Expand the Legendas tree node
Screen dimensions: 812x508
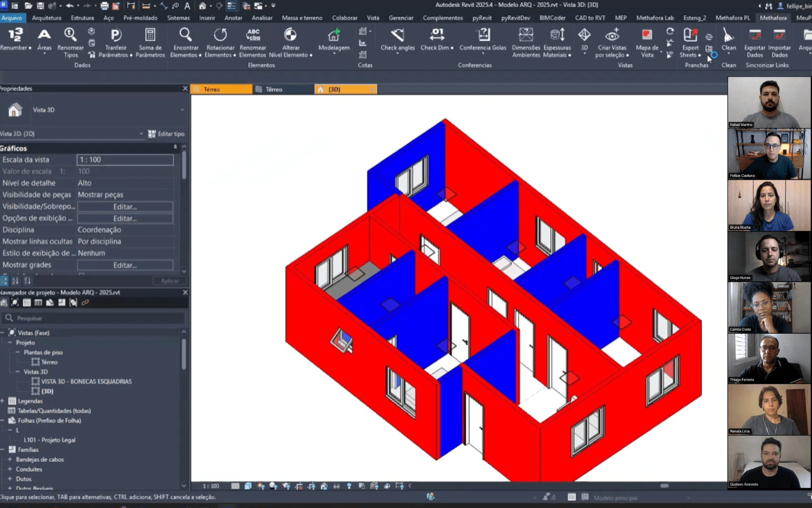[2, 401]
